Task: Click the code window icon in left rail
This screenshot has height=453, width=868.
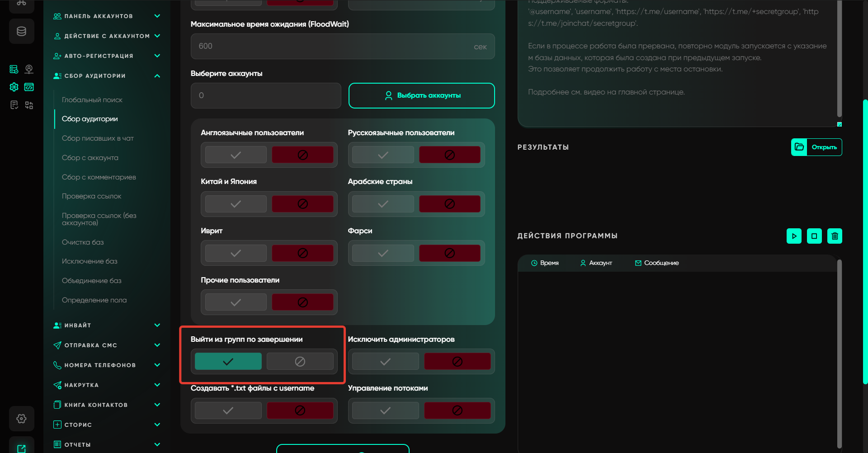Action: (29, 87)
